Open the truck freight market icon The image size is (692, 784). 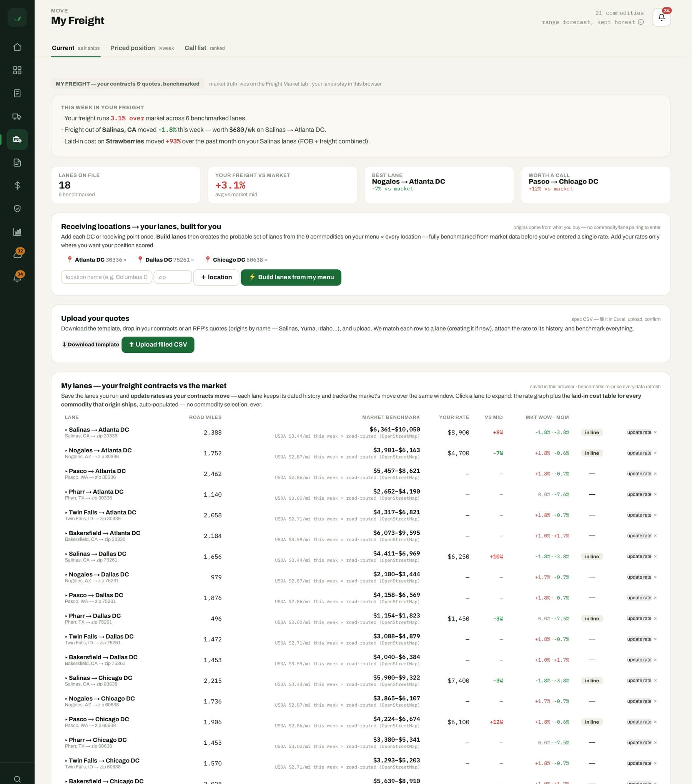click(x=17, y=116)
